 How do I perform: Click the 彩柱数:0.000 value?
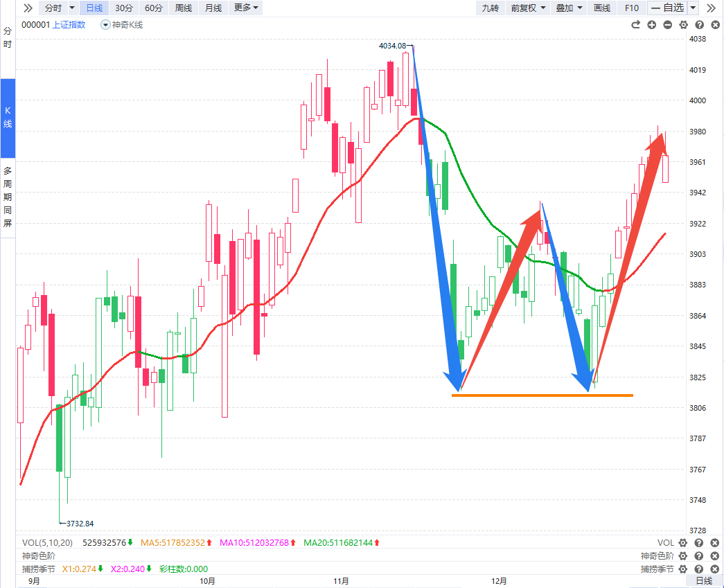click(184, 569)
